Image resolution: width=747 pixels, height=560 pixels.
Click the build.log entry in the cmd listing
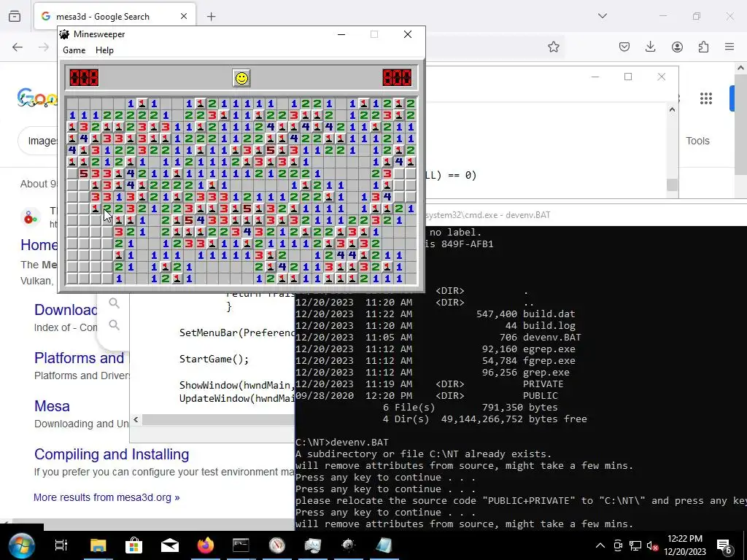(549, 326)
